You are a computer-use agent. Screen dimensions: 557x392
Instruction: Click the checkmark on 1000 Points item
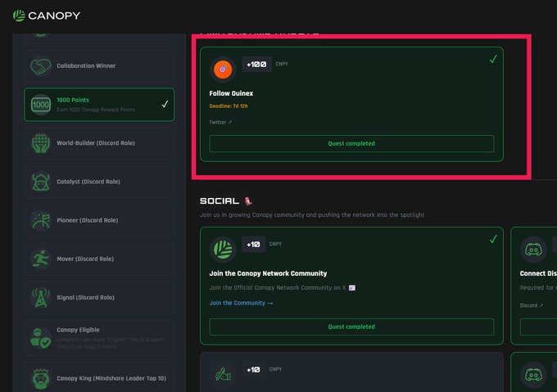(165, 104)
